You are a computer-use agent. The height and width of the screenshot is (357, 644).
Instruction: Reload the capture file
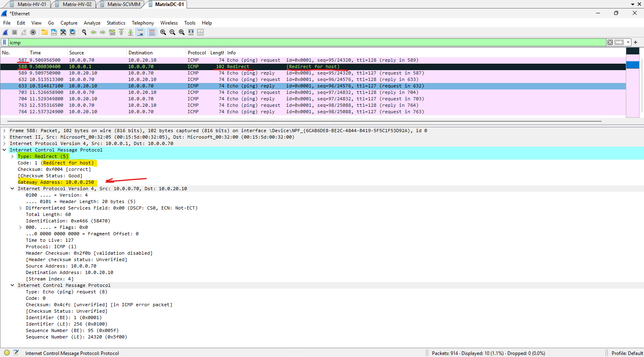tap(73, 32)
